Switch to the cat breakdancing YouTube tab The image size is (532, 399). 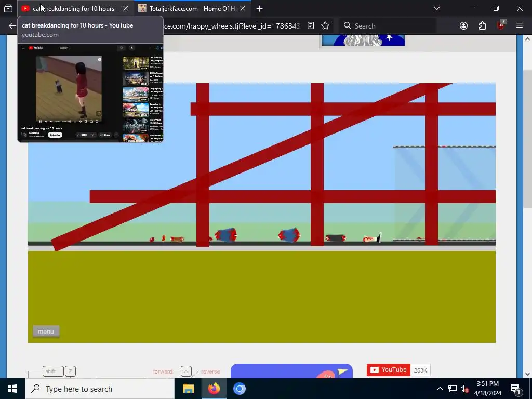coord(75,8)
